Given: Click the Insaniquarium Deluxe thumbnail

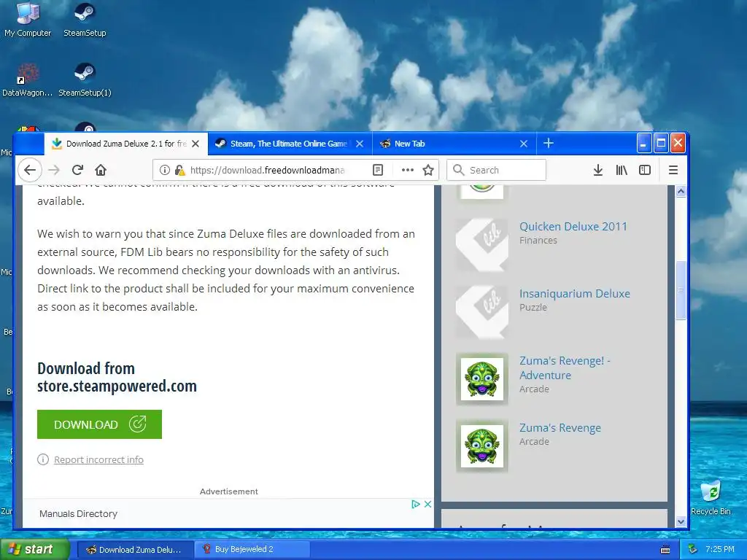Looking at the screenshot, I should 481,312.
